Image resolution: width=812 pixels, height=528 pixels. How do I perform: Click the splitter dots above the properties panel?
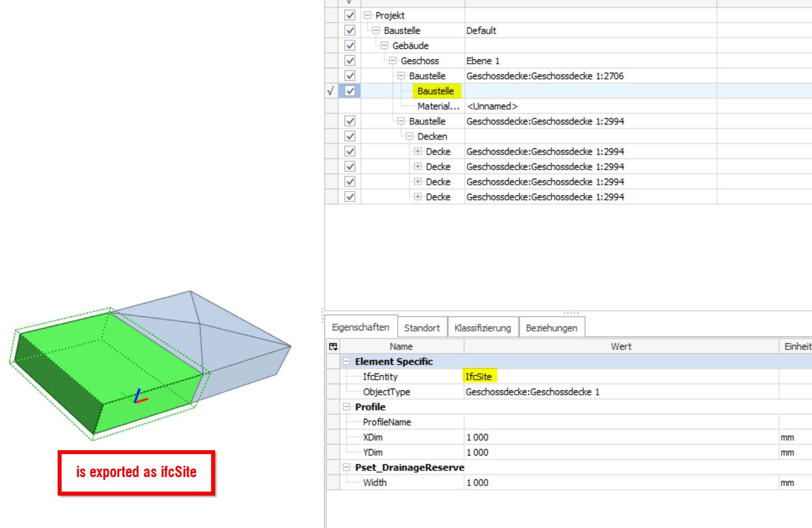click(572, 312)
